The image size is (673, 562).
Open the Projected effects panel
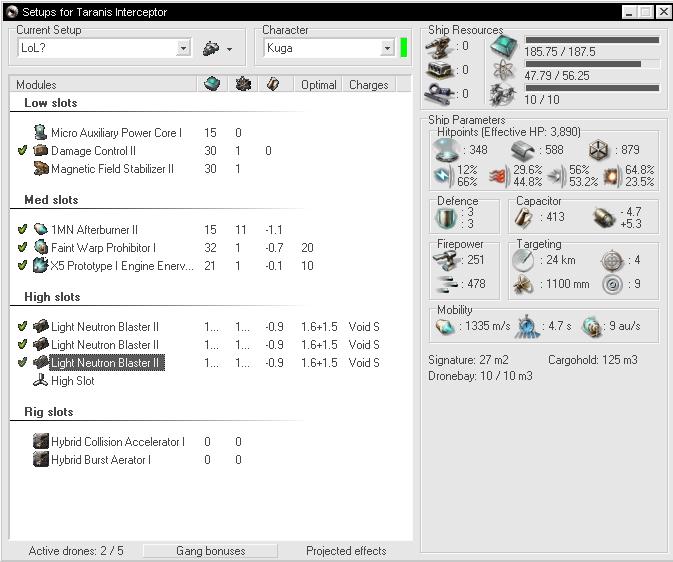(x=346, y=551)
